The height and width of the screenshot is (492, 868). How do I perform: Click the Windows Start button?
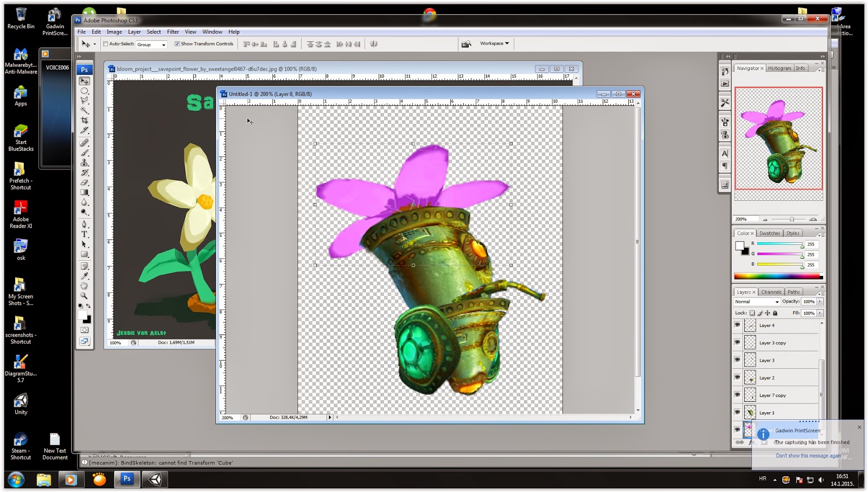[16, 480]
